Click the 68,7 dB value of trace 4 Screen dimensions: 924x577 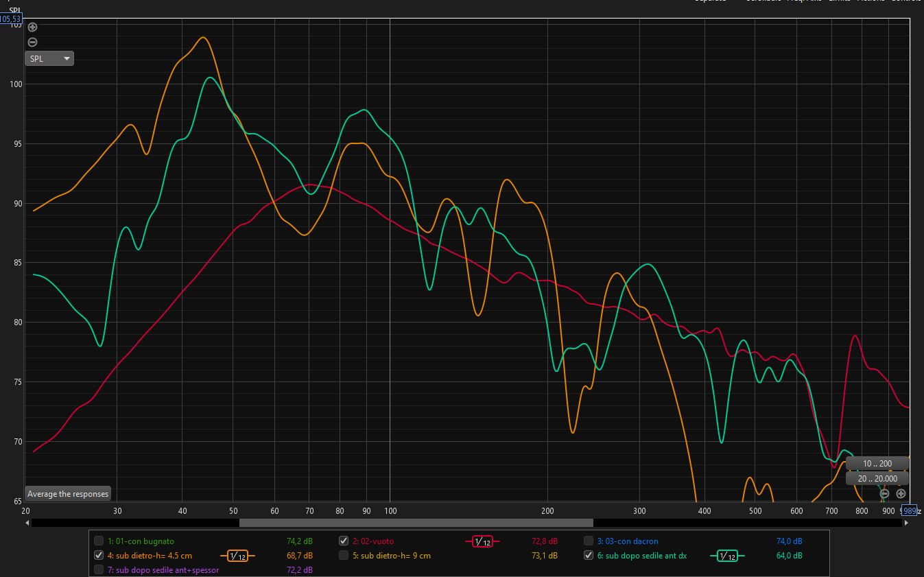300,556
